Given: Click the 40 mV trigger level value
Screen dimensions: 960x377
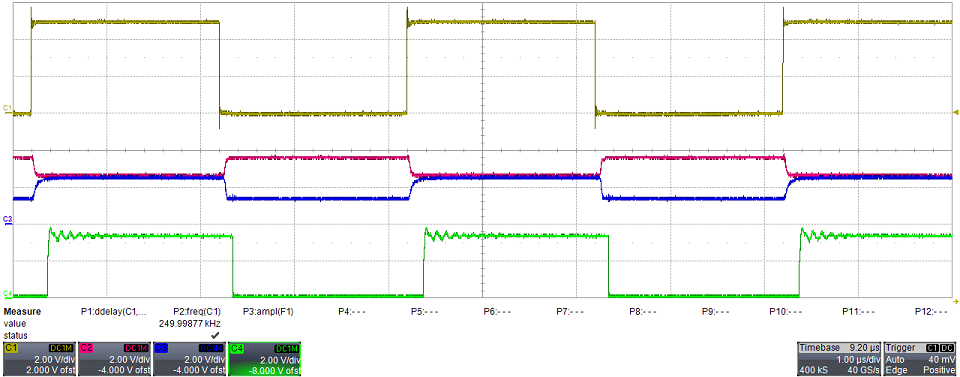Looking at the screenshot, I should click(x=943, y=359).
